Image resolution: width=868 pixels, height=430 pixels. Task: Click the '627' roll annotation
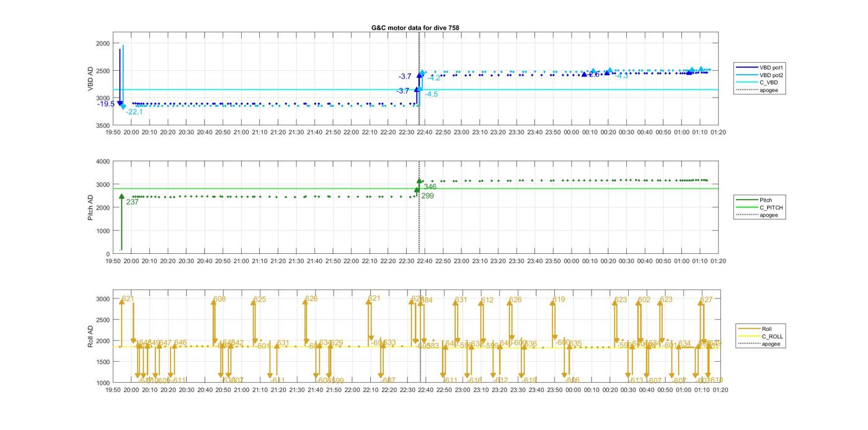tap(706, 300)
